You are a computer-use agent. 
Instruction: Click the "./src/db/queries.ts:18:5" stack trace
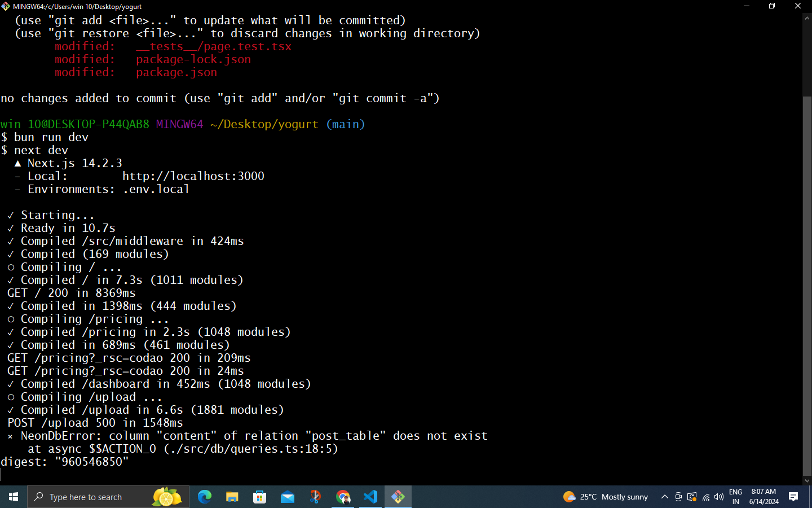tap(251, 449)
